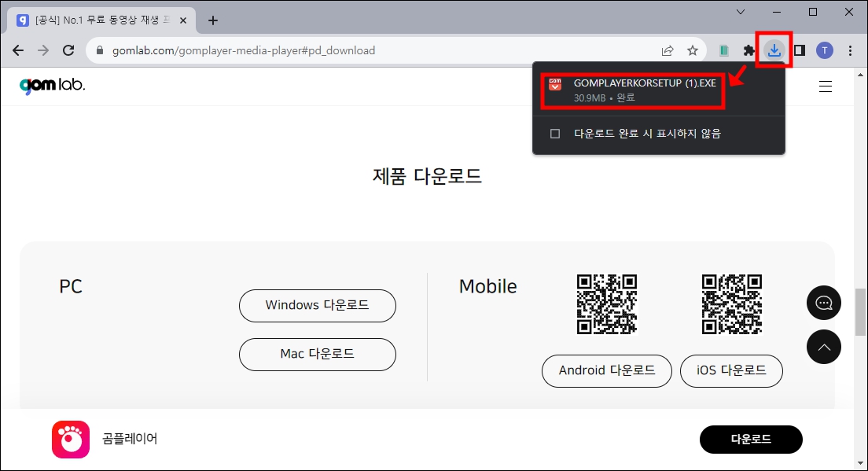Image resolution: width=868 pixels, height=471 pixels.
Task: Go back to the previous page
Action: (x=18, y=50)
